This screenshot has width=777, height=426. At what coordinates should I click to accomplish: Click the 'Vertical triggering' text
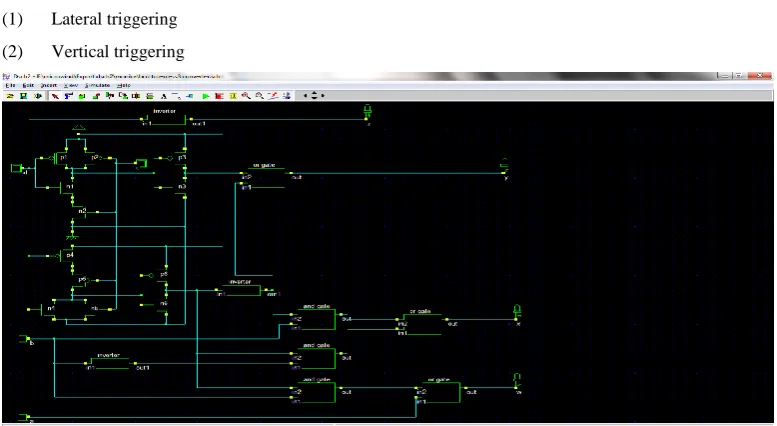pos(118,52)
